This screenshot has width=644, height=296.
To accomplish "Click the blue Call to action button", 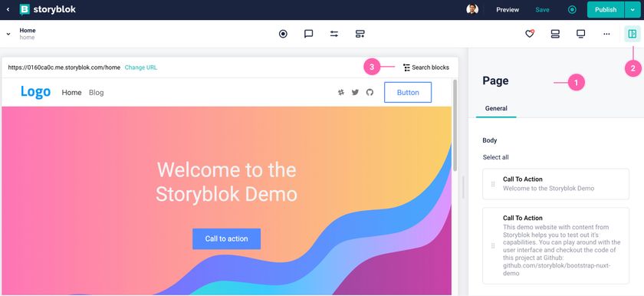I will (226, 238).
